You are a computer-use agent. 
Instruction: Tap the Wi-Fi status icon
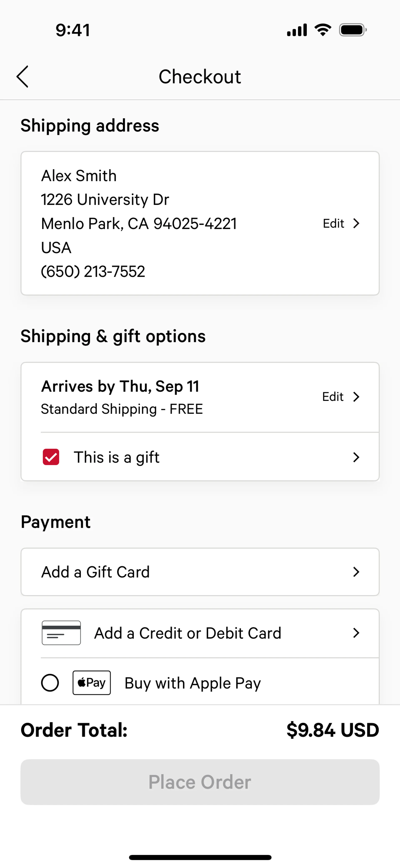tap(322, 30)
